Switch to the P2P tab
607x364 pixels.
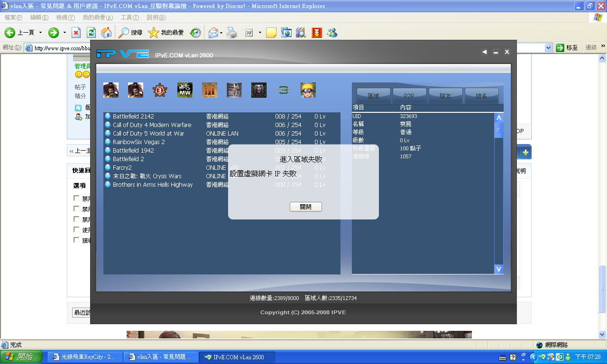click(409, 96)
